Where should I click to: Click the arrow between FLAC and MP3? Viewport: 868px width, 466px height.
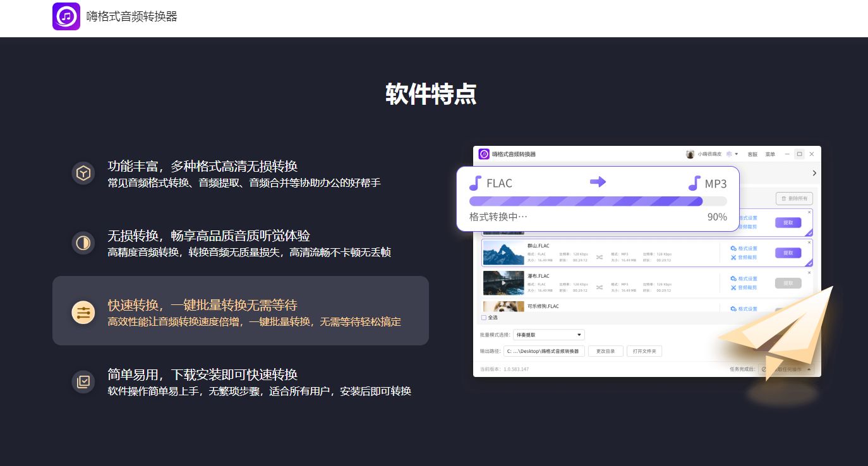598,182
